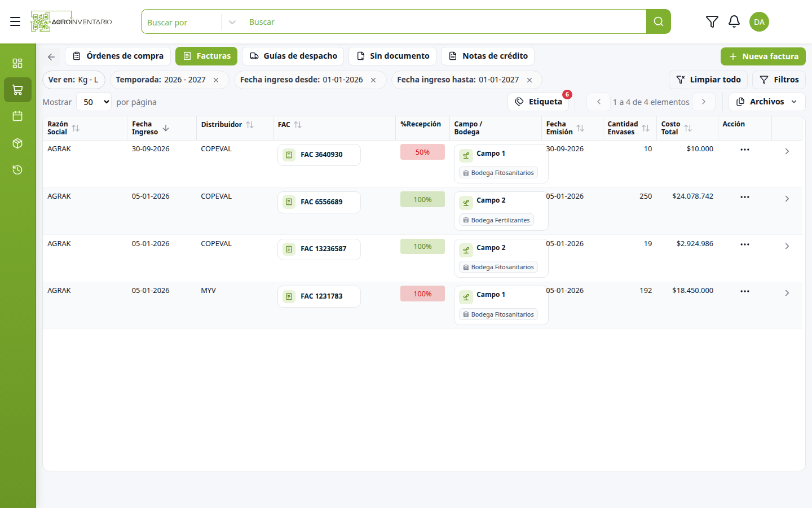Switch to the Guías de despacho tab
The height and width of the screenshot is (508, 812).
click(x=293, y=56)
